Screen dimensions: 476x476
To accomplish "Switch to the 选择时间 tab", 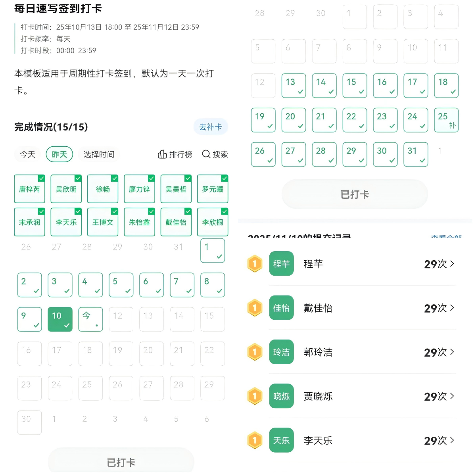I will click(x=99, y=154).
